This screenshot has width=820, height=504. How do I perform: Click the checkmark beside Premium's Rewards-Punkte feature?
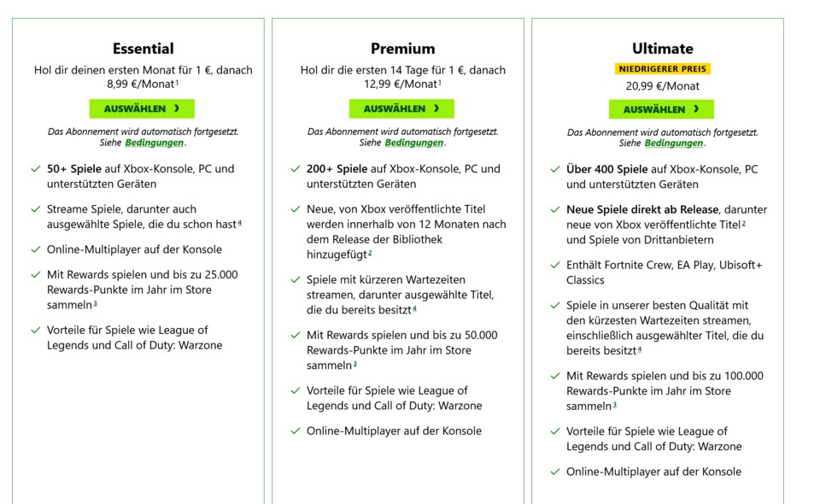tap(293, 336)
